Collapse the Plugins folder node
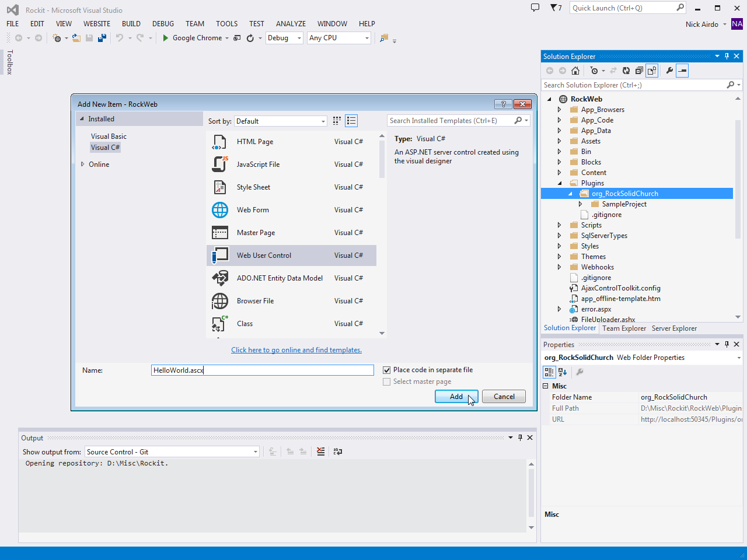The image size is (747, 560). click(x=560, y=183)
